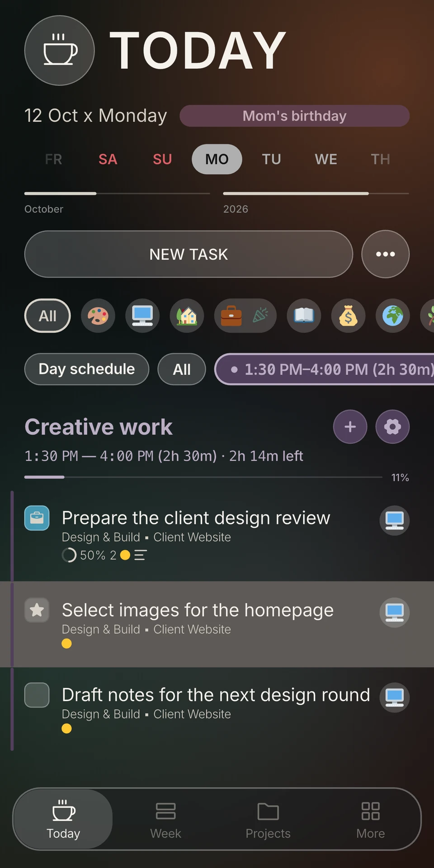The height and width of the screenshot is (868, 434).
Task: Select Wednesday WE in the day strip
Action: click(x=326, y=159)
